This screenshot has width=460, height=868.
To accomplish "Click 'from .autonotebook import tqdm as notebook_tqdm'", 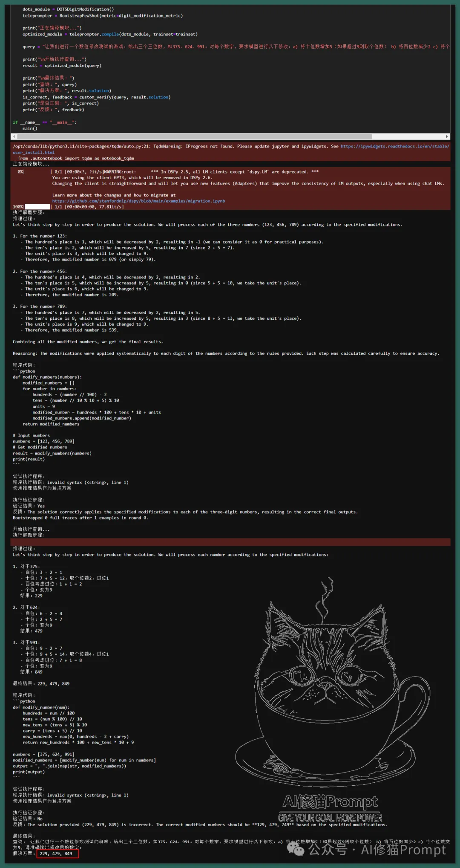I will tap(76, 158).
